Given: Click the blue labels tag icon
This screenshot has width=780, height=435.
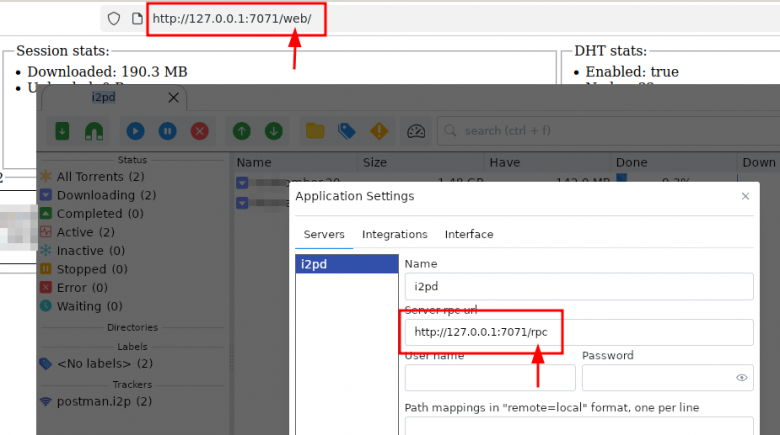Looking at the screenshot, I should [x=347, y=131].
